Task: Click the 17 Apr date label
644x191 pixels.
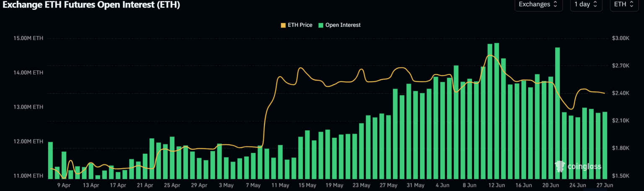Action: coord(118,185)
